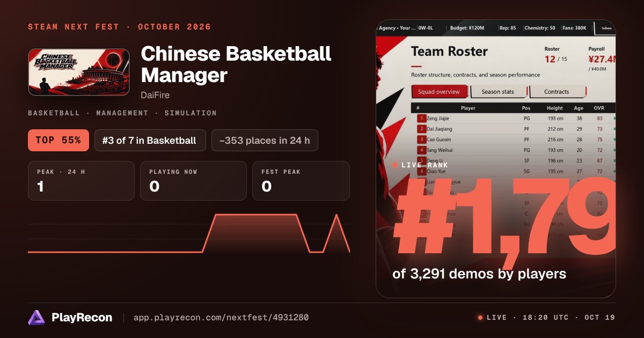This screenshot has width=644, height=338.
Task: Select the -353 places in 24 h badge
Action: coord(265,141)
